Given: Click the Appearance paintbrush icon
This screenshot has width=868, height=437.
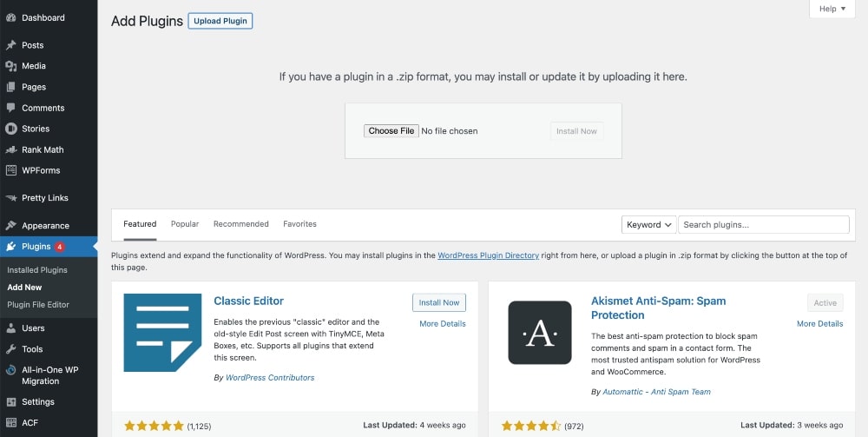Looking at the screenshot, I should [11, 225].
